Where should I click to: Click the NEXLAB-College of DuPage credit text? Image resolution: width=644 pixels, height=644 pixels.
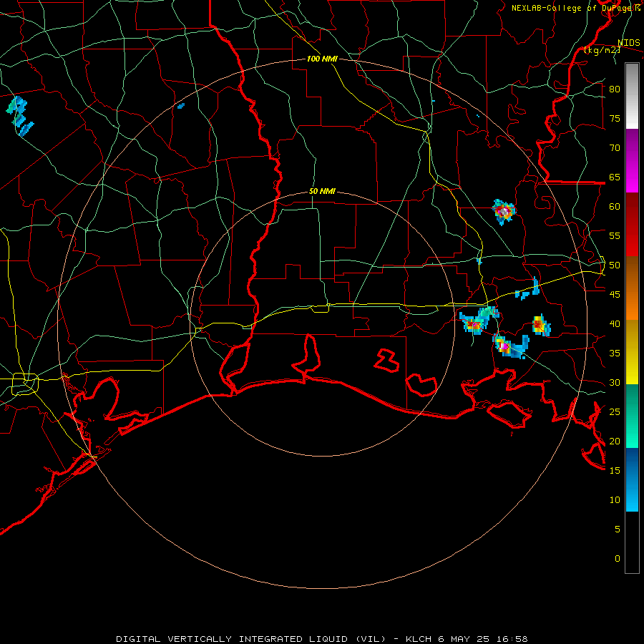click(x=573, y=8)
